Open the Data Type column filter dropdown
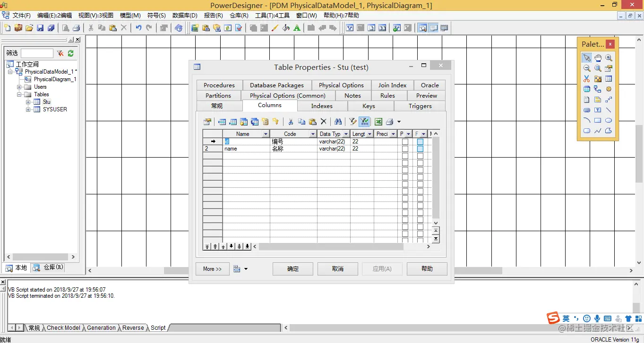644x343 pixels. 346,134
